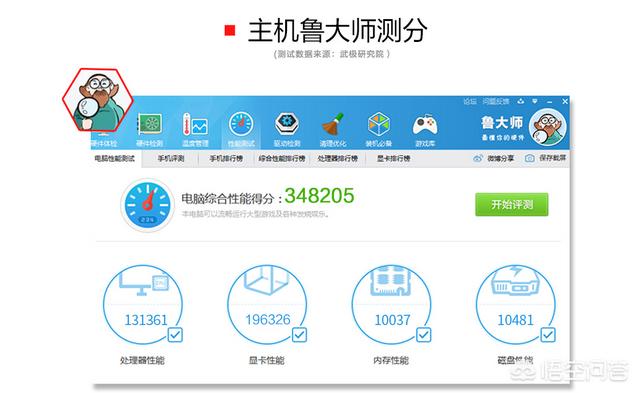
Task: Uncheck the 内存性能 checkbox
Action: [x=423, y=335]
